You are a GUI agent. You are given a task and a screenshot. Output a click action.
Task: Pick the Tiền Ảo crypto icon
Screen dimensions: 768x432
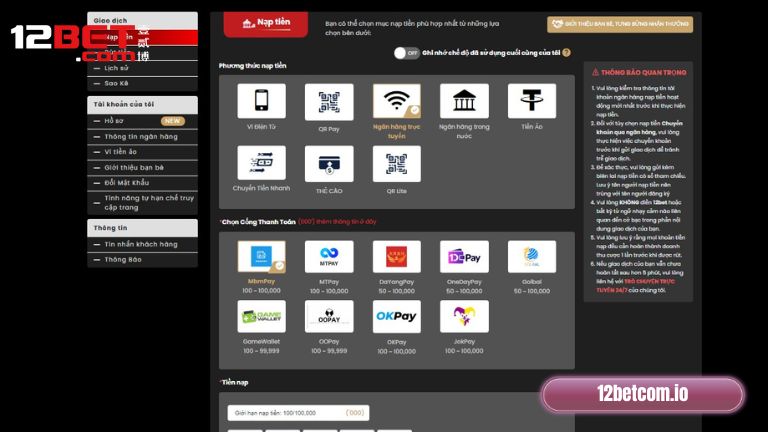[532, 101]
